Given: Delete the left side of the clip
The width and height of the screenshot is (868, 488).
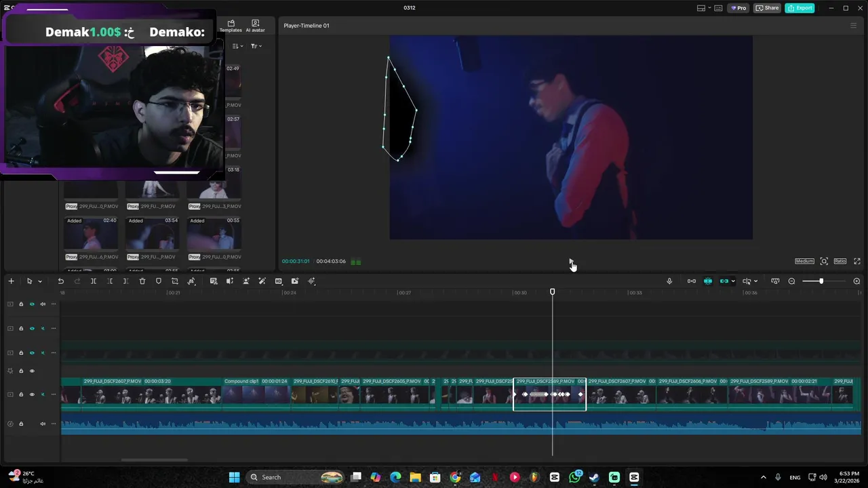Looking at the screenshot, I should tap(110, 281).
